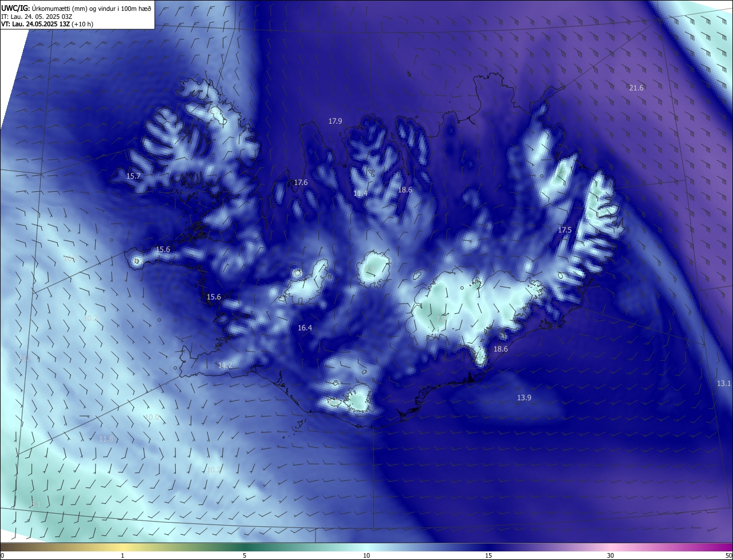Click the '50' tick on the color scale
This screenshot has width=733, height=560.
click(x=728, y=555)
